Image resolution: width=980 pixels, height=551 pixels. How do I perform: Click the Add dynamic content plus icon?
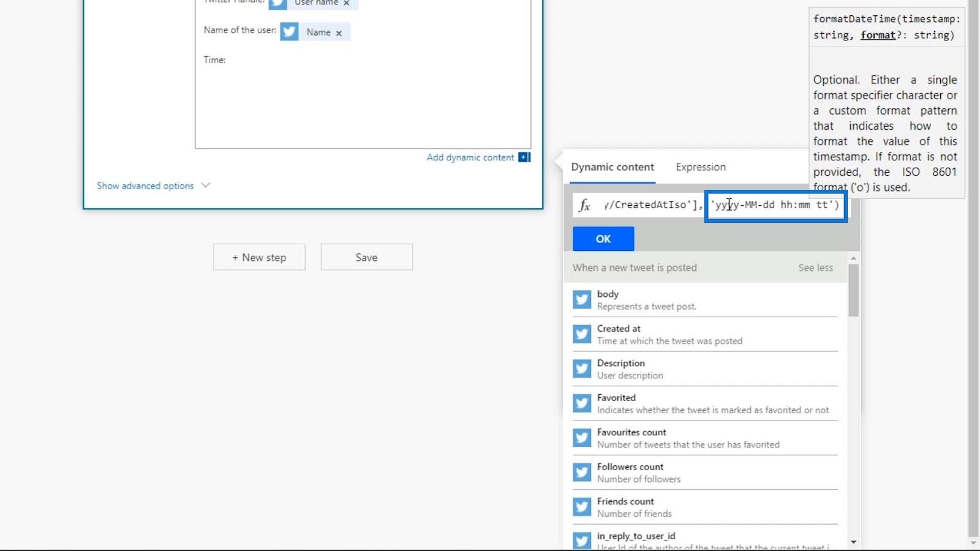(x=524, y=157)
